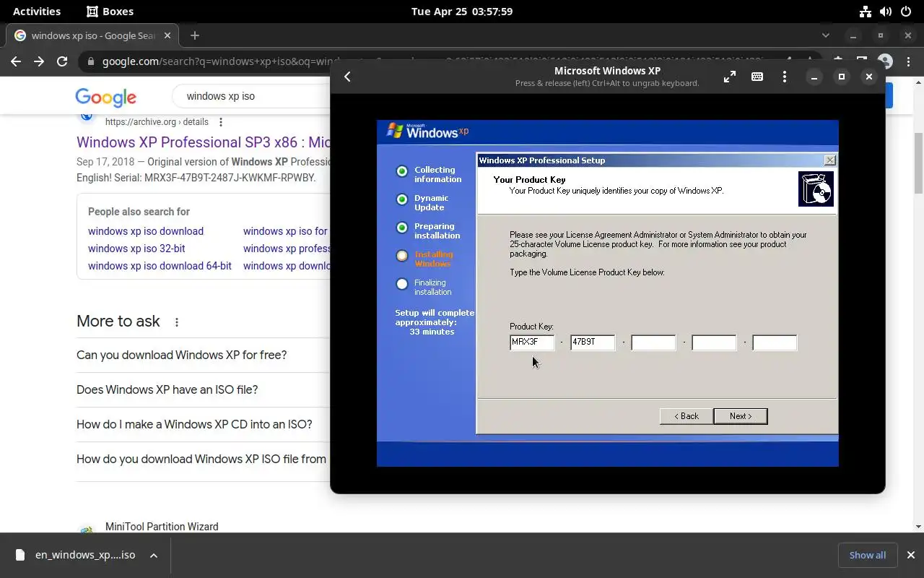Click the CD box icon in Setup dialog

click(816, 189)
